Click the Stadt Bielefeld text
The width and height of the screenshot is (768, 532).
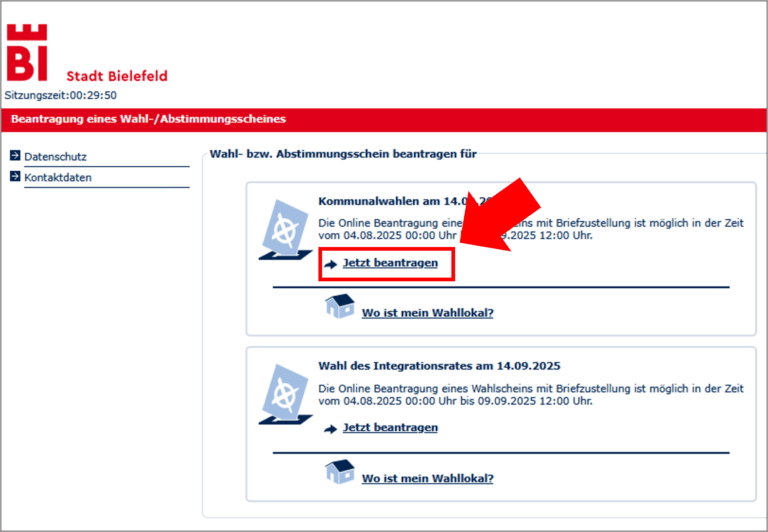pyautogui.click(x=117, y=76)
